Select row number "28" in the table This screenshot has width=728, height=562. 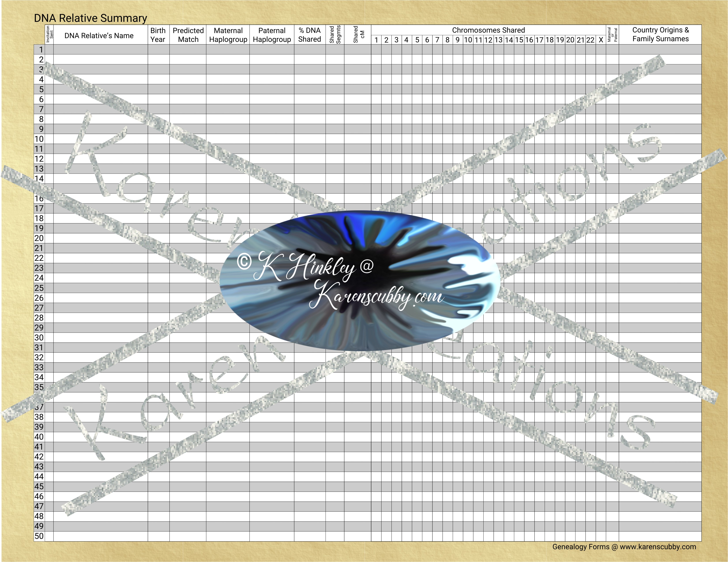click(x=39, y=318)
